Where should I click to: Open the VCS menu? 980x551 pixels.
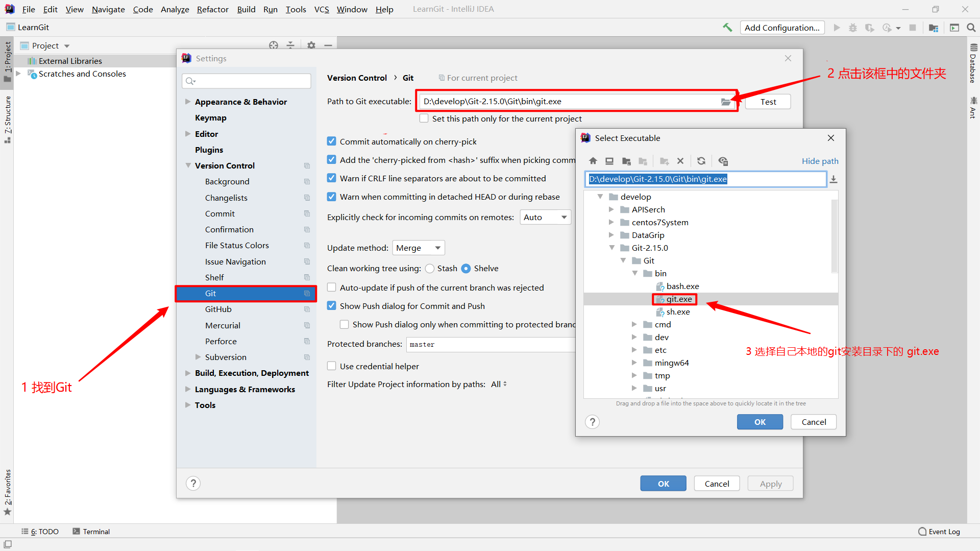(x=322, y=9)
